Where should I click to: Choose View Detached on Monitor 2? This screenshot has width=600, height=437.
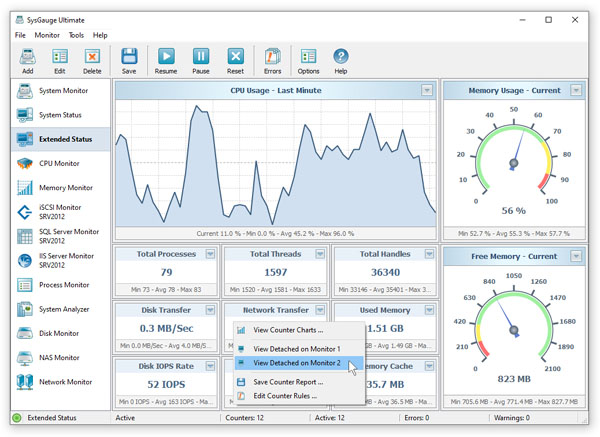pos(299,363)
